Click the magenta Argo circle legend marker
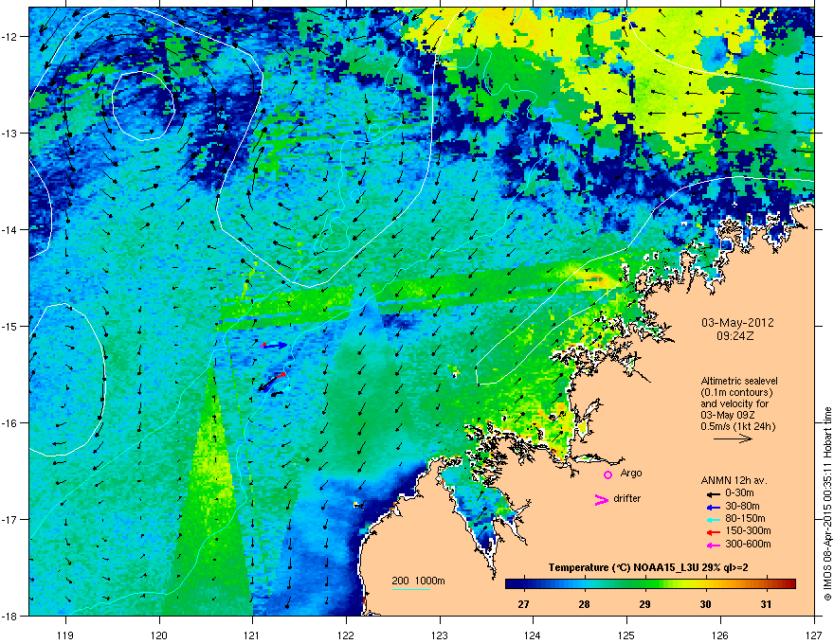Screen dimensions: 834x644 607,474
